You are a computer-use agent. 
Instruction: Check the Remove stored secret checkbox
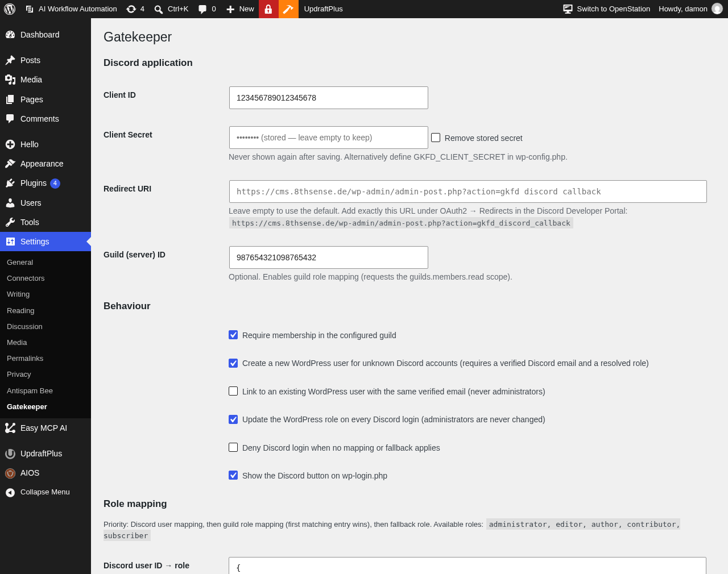coord(436,138)
